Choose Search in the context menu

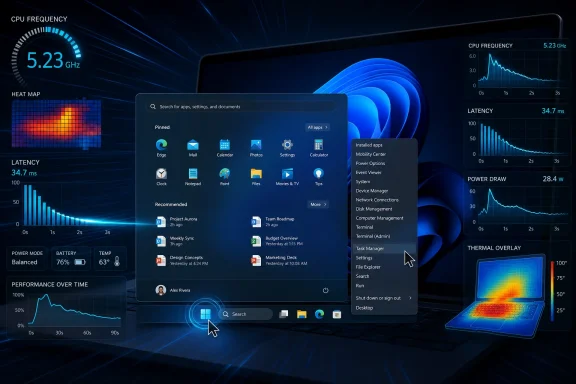pyautogui.click(x=362, y=276)
